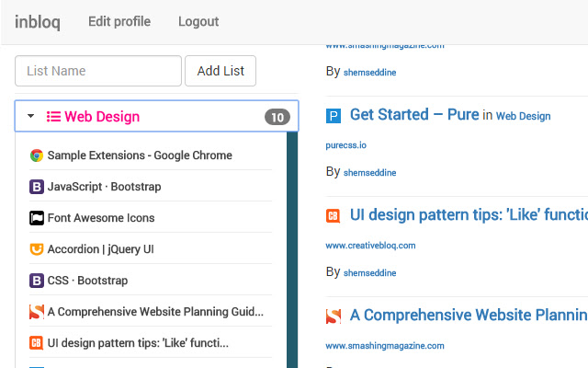588x368 pixels.
Task: Click the topmost shemseddine author link
Action: point(369,73)
